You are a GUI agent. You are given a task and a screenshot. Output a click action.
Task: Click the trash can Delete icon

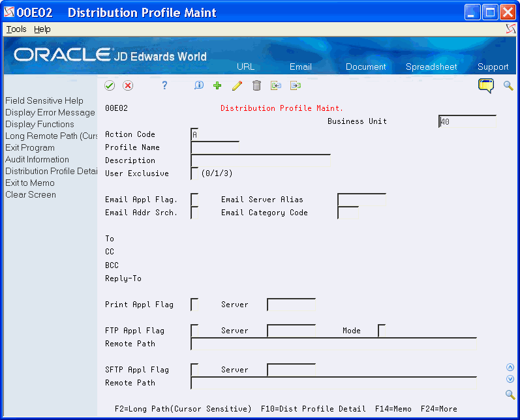click(x=256, y=85)
